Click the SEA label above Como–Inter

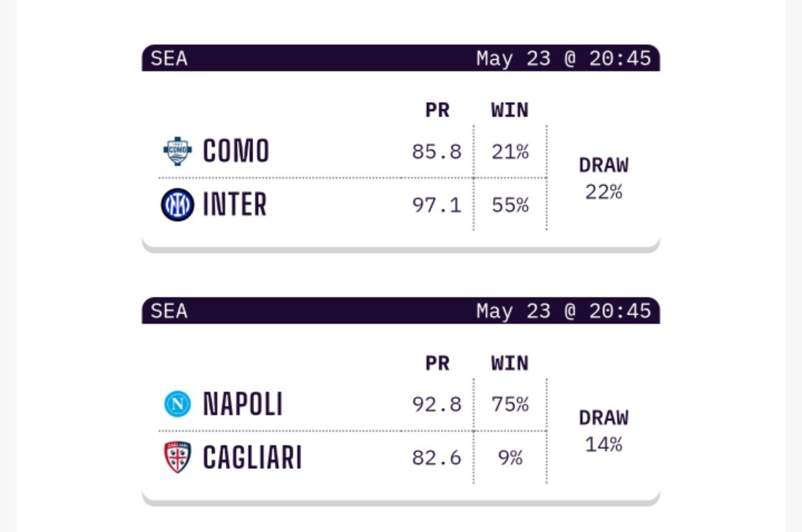pyautogui.click(x=169, y=58)
